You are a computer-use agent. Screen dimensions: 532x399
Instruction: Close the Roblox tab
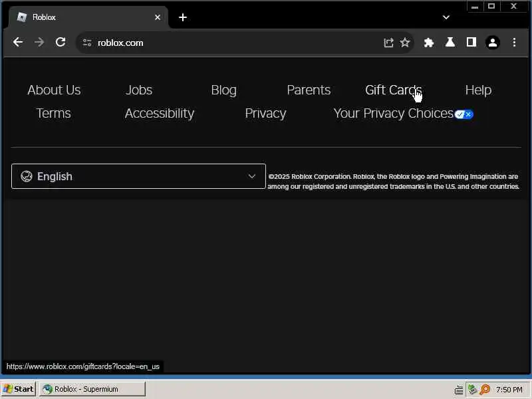pos(158,17)
